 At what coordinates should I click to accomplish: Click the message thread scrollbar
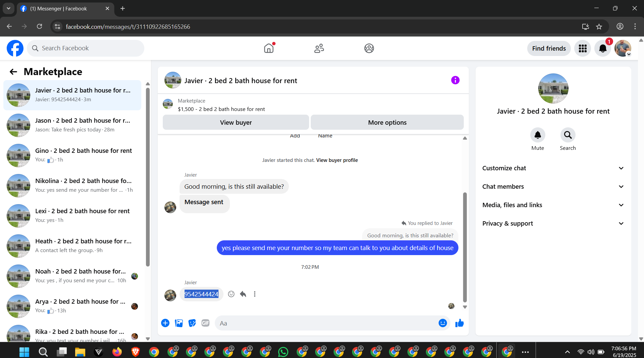point(465,247)
